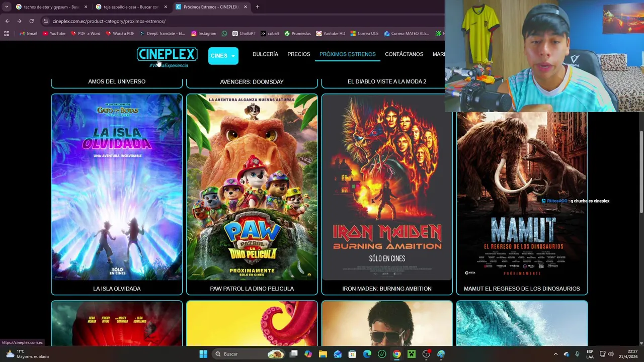The image size is (644, 362).
Task: Click the microphone icon in system tray
Action: [x=577, y=354]
